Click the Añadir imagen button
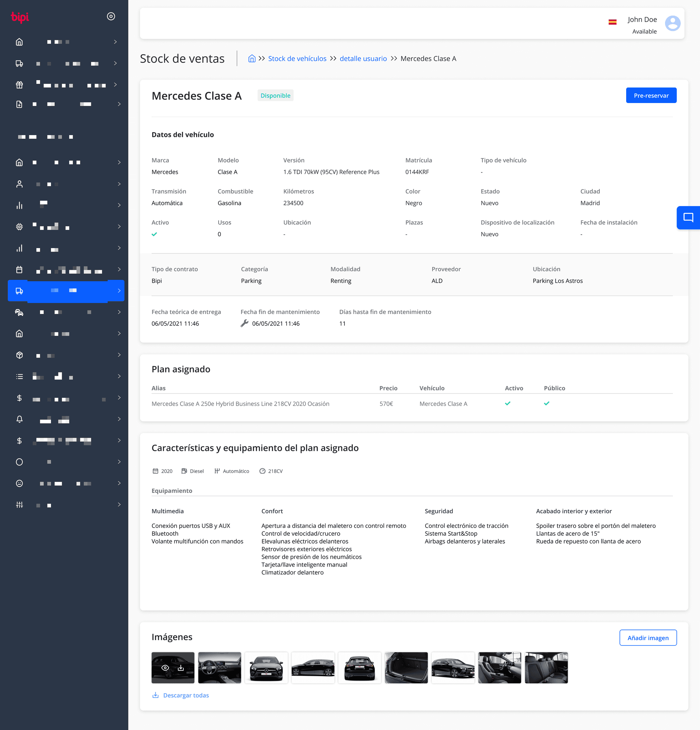Image resolution: width=700 pixels, height=730 pixels. click(x=648, y=638)
